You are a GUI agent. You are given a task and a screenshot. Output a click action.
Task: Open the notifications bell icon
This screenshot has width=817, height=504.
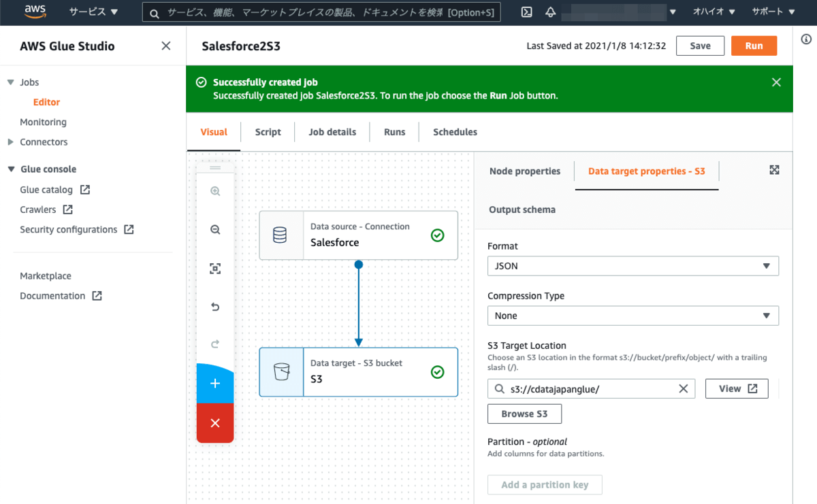point(550,12)
